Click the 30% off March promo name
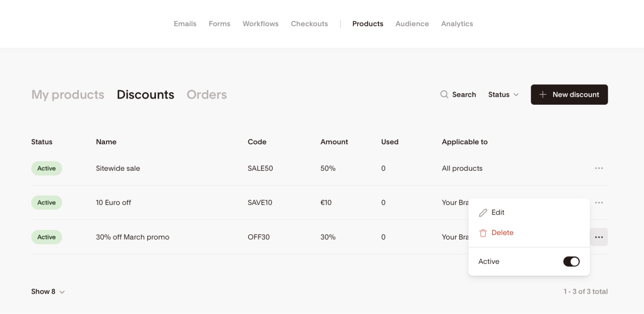Screen dimensions: 644x314 (x=132, y=237)
